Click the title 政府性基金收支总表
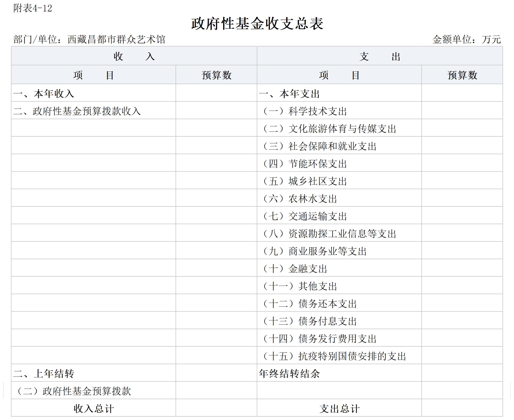Screen dimensions: 514x420 (x=257, y=24)
